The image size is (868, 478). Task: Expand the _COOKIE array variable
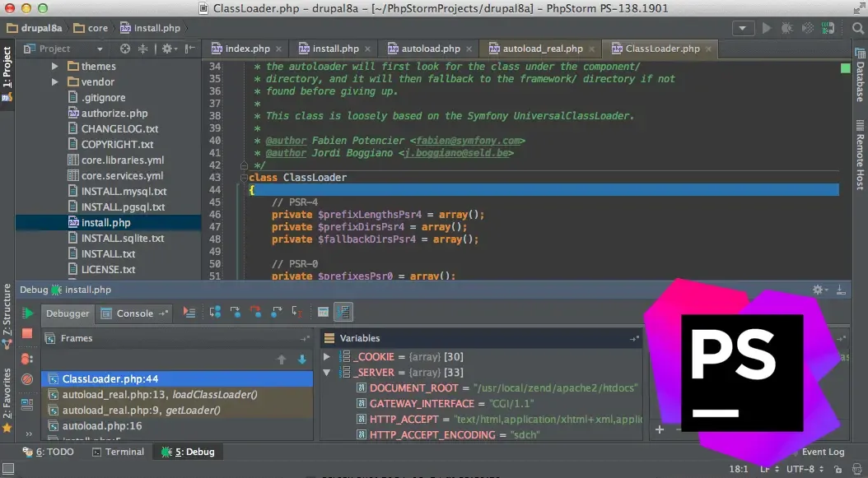(327, 357)
